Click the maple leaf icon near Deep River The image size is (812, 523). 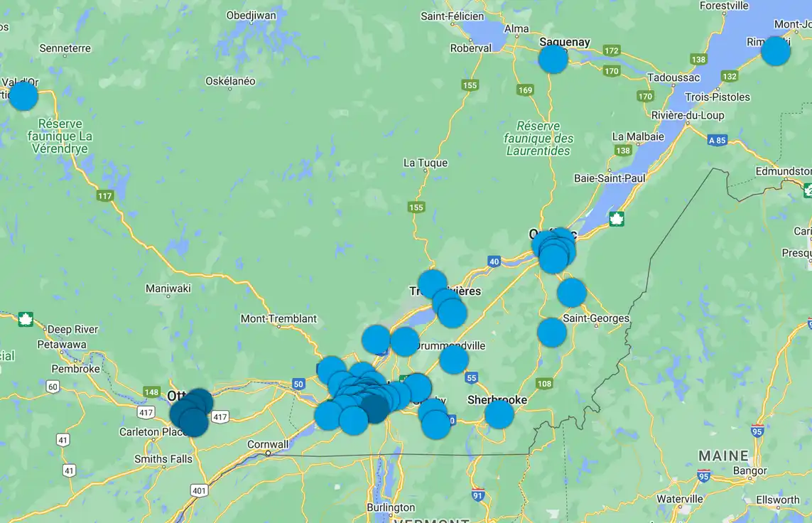(26, 319)
